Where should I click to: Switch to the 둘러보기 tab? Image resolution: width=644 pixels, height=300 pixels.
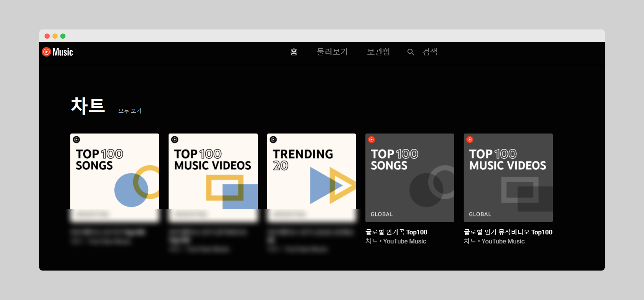coord(332,52)
